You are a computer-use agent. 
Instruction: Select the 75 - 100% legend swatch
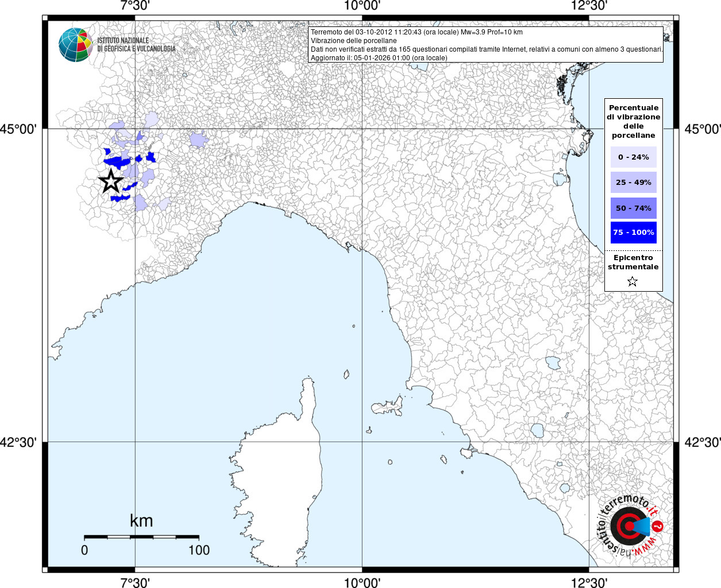pos(633,233)
